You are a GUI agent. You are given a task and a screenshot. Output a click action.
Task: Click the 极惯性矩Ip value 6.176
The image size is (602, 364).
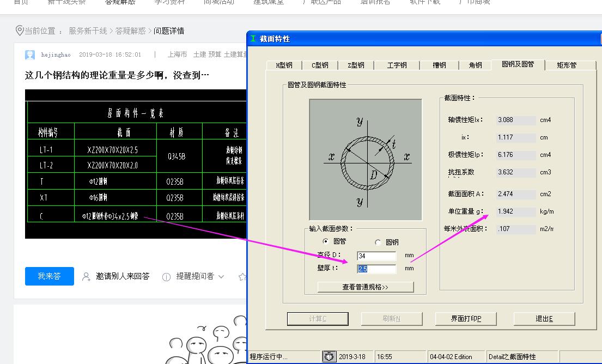[516, 155]
